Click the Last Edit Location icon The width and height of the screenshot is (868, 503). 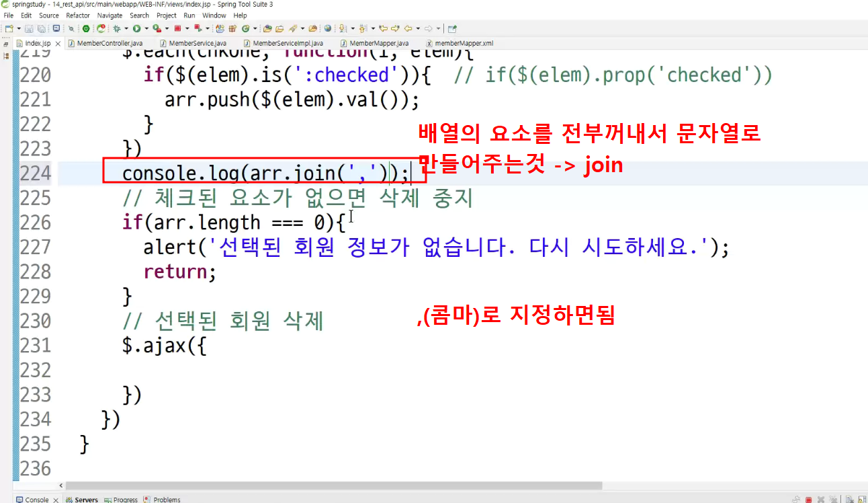click(382, 28)
